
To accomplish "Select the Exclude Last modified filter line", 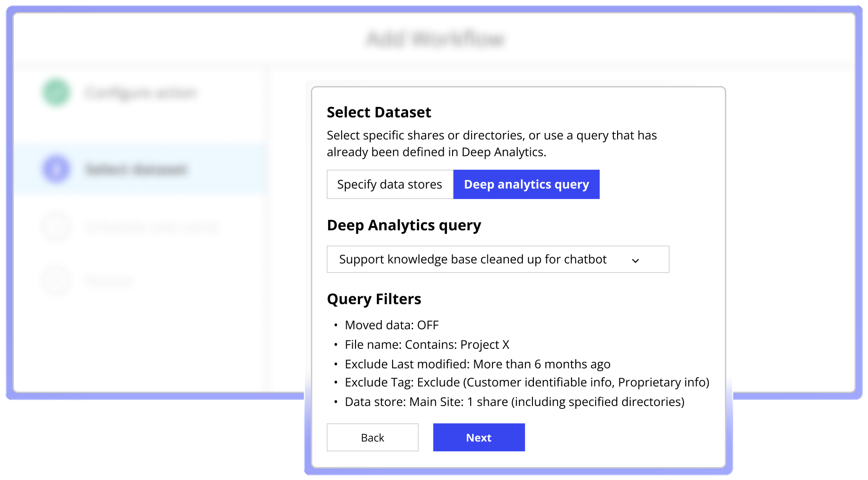I will [x=477, y=364].
